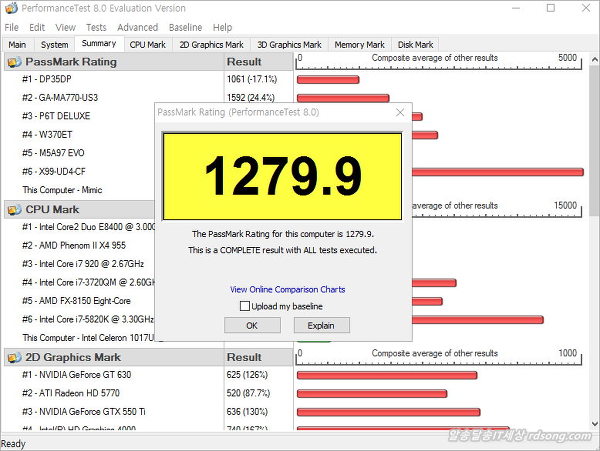
Task: Click the 2D Graphics Mark Result column header
Action: point(258,357)
